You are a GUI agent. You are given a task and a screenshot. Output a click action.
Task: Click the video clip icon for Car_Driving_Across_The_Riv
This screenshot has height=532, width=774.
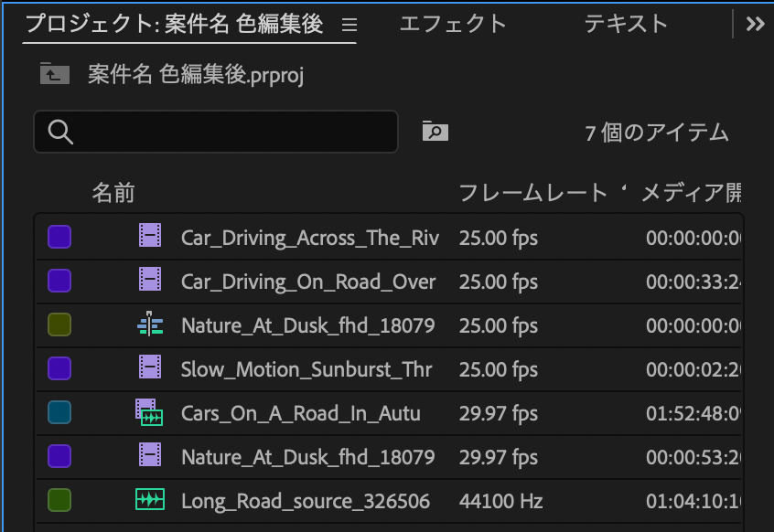pyautogui.click(x=150, y=238)
